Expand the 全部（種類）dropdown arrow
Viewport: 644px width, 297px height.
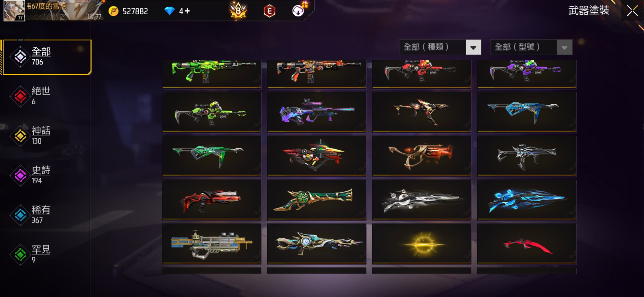click(x=473, y=47)
